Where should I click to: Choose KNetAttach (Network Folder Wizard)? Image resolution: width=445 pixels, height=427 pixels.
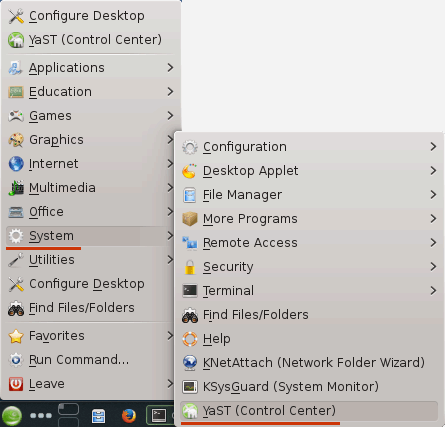coord(309,363)
